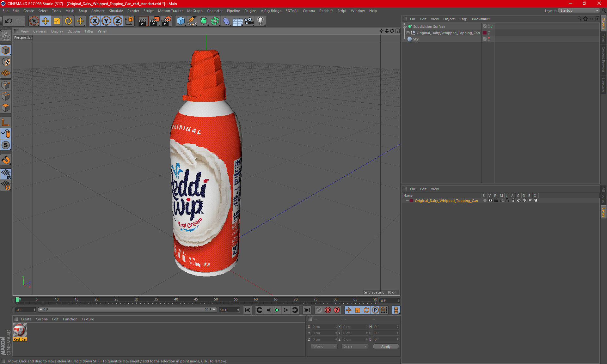Open the Tags menu in Object Manager
The width and height of the screenshot is (607, 364).
pyautogui.click(x=463, y=19)
